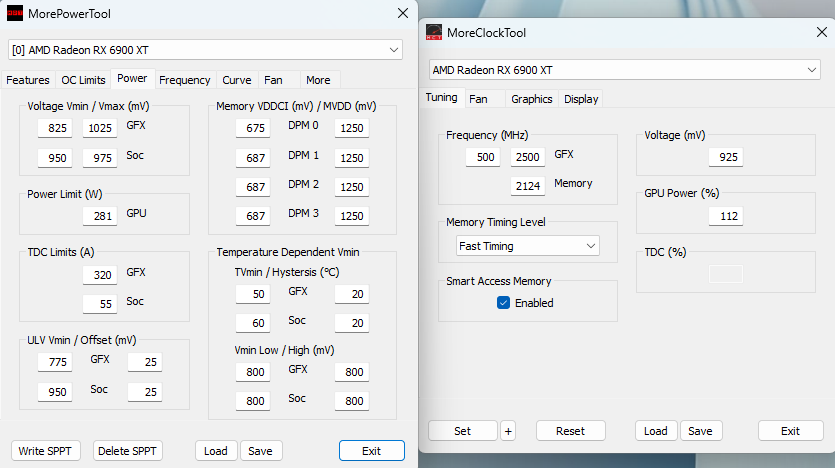Click the GFX Vmin voltage field showing 825
This screenshot has width=835, height=468.
(x=55, y=128)
